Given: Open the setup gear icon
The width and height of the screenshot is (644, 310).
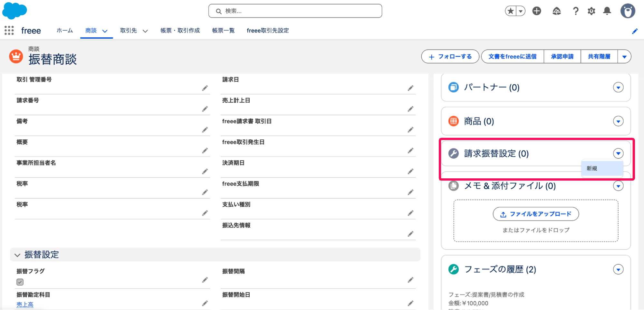Looking at the screenshot, I should click(x=591, y=11).
